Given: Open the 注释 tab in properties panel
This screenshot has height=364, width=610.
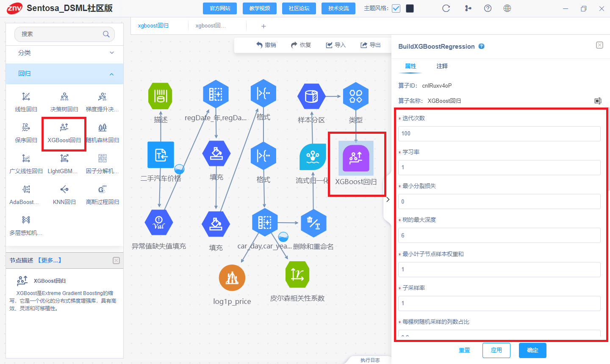Looking at the screenshot, I should coord(442,66).
